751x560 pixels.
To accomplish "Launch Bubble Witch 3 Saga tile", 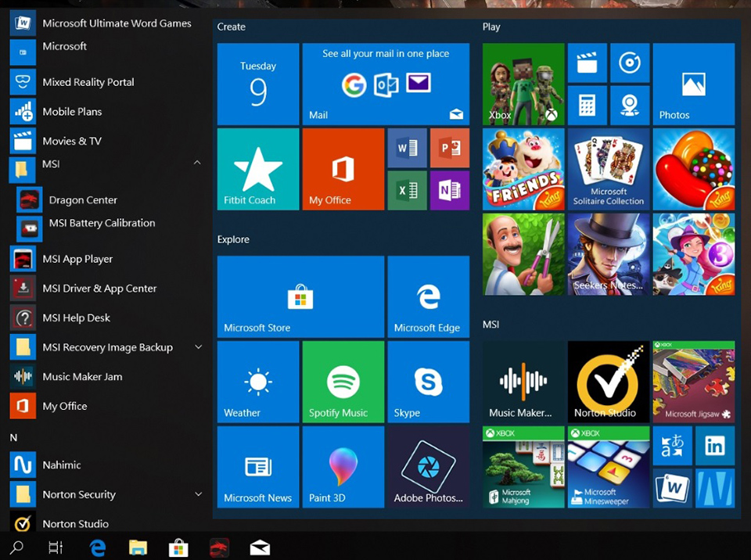I will pyautogui.click(x=694, y=254).
